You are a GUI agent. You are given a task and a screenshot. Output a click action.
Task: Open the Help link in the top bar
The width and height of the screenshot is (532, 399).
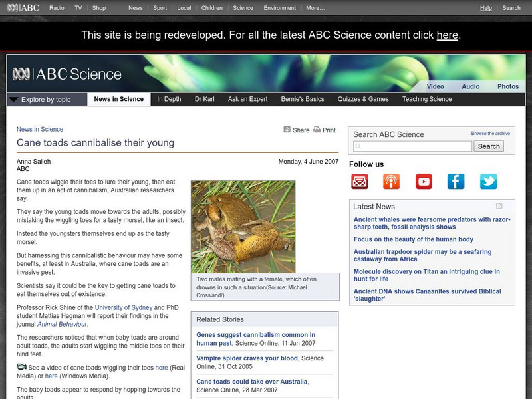pos(486,8)
